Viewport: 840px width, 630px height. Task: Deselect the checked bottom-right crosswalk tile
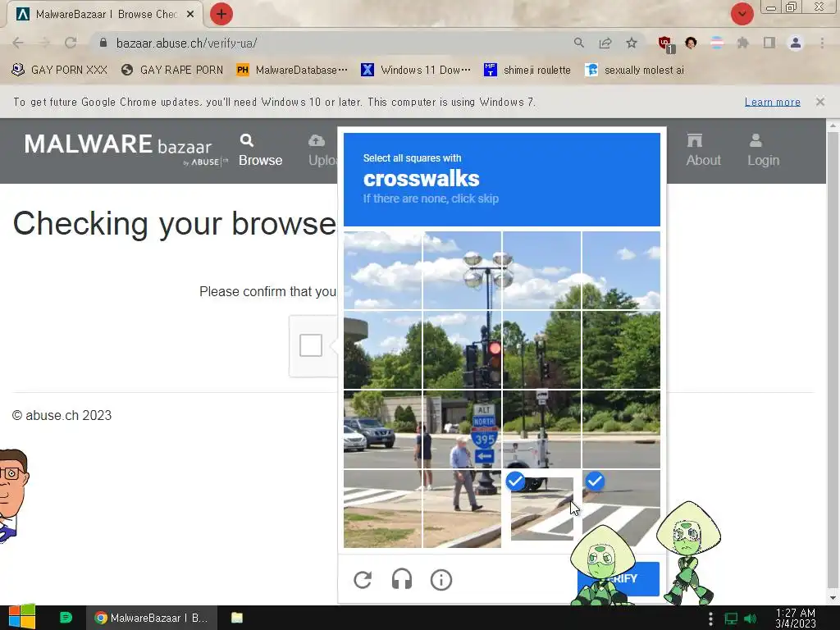coord(621,509)
